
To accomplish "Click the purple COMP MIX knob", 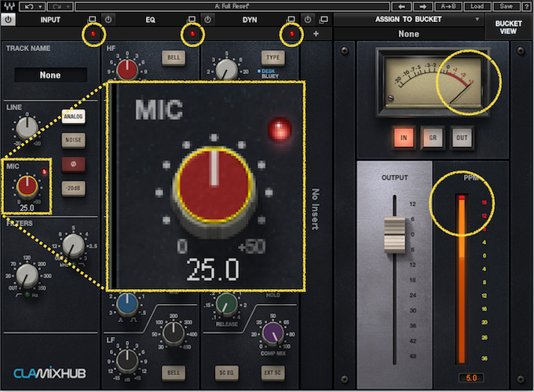I will pyautogui.click(x=272, y=333).
